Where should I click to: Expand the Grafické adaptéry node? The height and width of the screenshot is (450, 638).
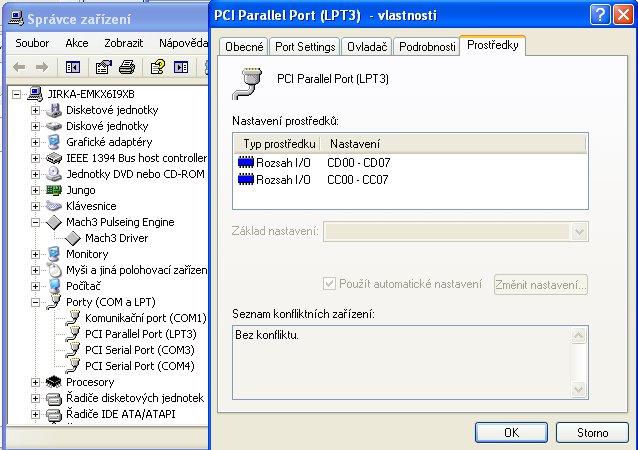coord(36,142)
